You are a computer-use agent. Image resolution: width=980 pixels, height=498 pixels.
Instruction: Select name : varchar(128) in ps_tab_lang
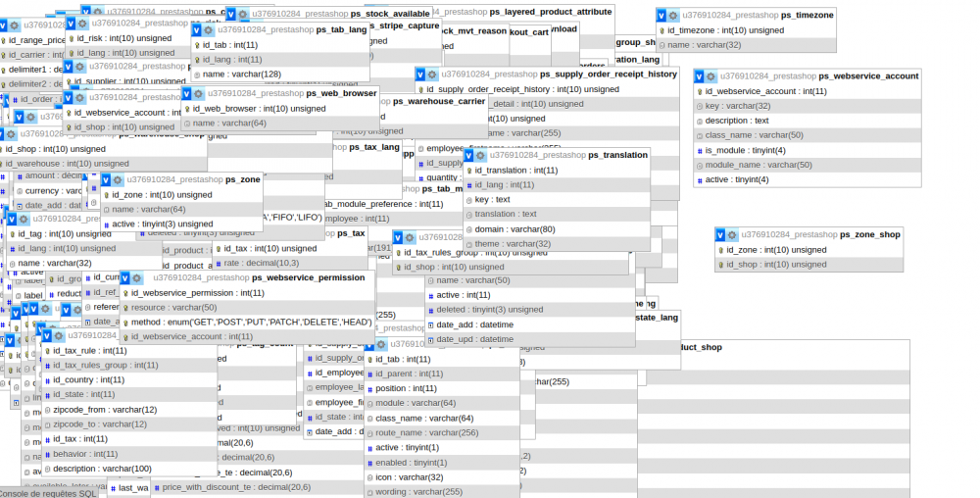[280, 74]
